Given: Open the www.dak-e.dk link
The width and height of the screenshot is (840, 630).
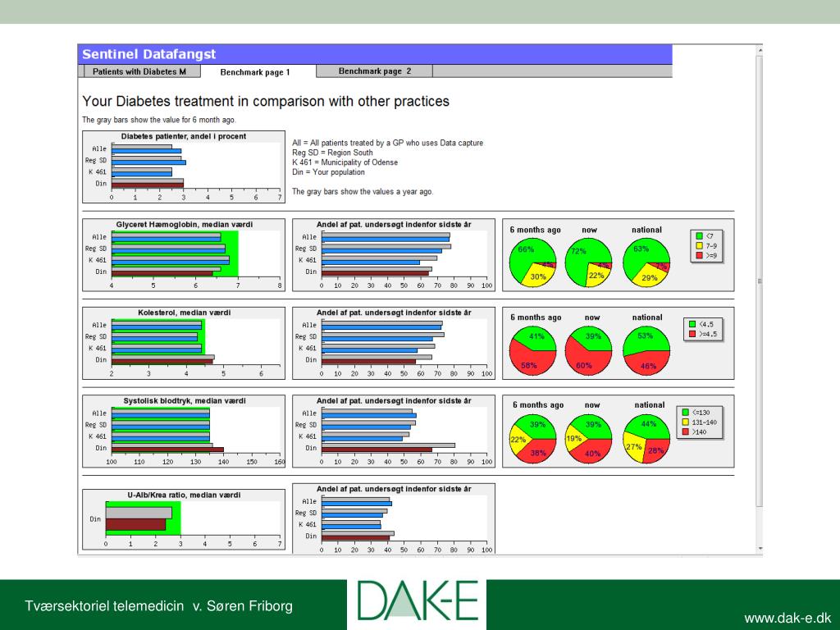Looking at the screenshot, I should coord(787,619).
